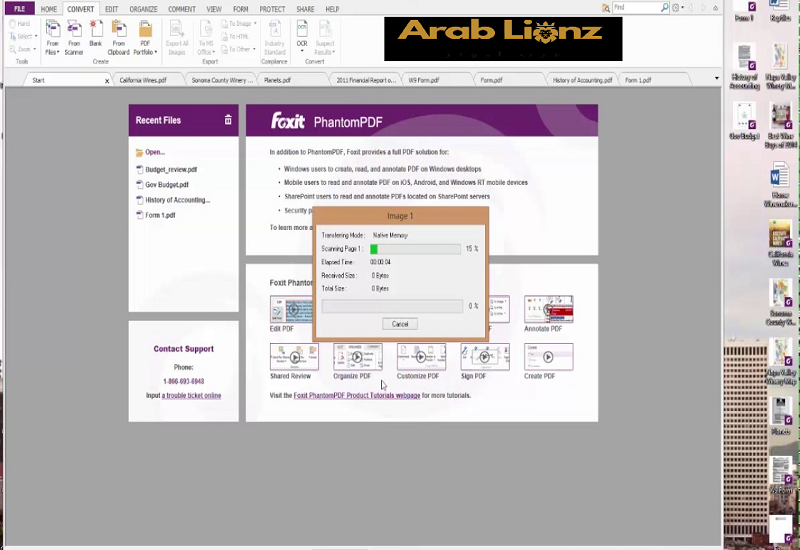Click the Scanning Page 1 progress bar
This screenshot has height=550, width=800.
415,249
